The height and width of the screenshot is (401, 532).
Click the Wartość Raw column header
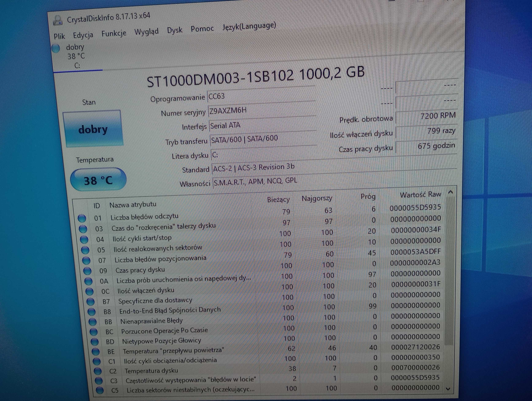coord(420,195)
